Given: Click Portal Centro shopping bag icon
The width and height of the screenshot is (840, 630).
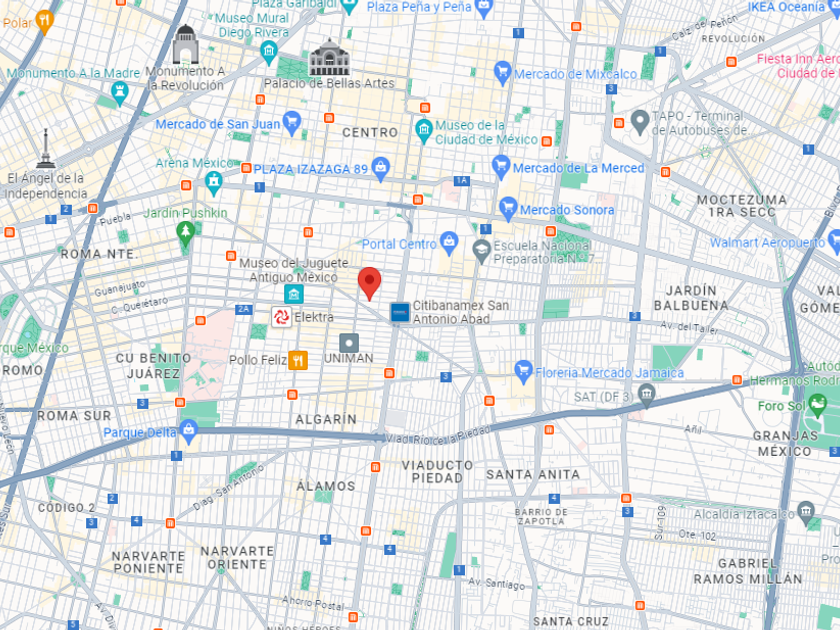Looking at the screenshot, I should (448, 244).
